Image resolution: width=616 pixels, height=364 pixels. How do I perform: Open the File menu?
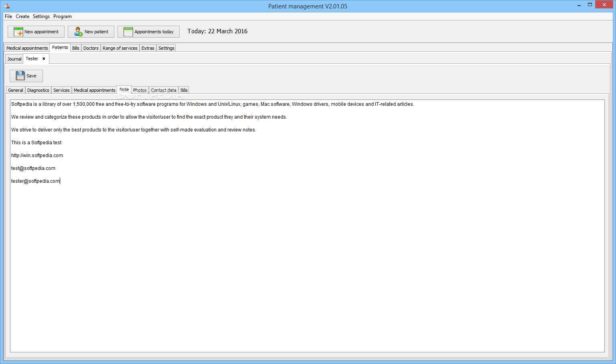point(8,16)
